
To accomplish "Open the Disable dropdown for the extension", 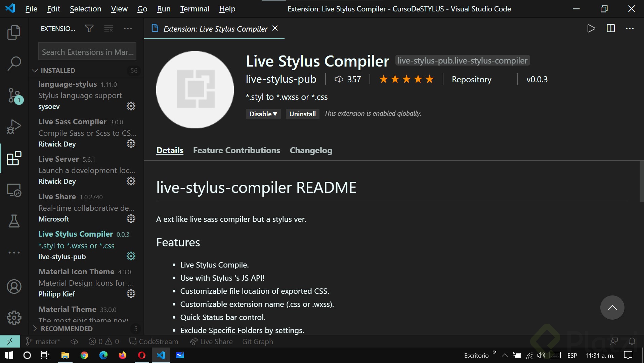I will [263, 114].
